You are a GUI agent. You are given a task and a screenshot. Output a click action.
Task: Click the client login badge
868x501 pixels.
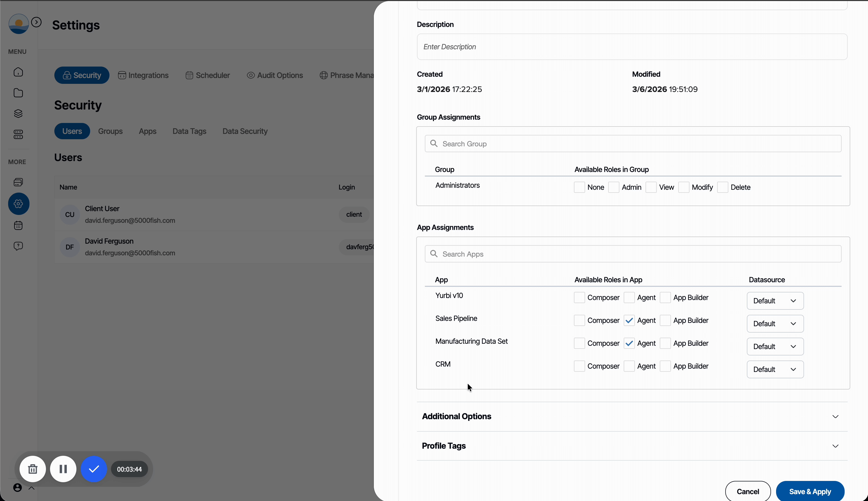[354, 214]
